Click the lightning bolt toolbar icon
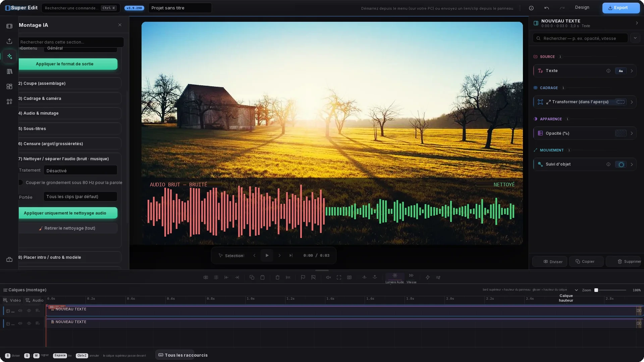Image resolution: width=644 pixels, height=362 pixels. [x=428, y=277]
